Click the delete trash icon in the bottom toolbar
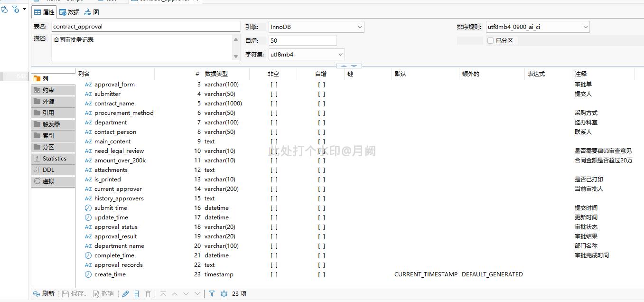This screenshot has width=644, height=302. [x=148, y=294]
